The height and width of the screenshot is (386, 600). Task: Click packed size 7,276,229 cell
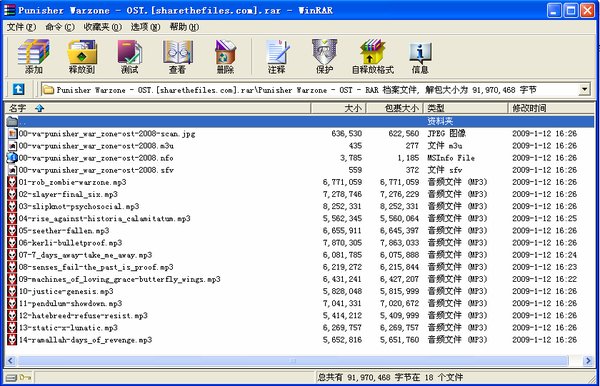(x=399, y=194)
